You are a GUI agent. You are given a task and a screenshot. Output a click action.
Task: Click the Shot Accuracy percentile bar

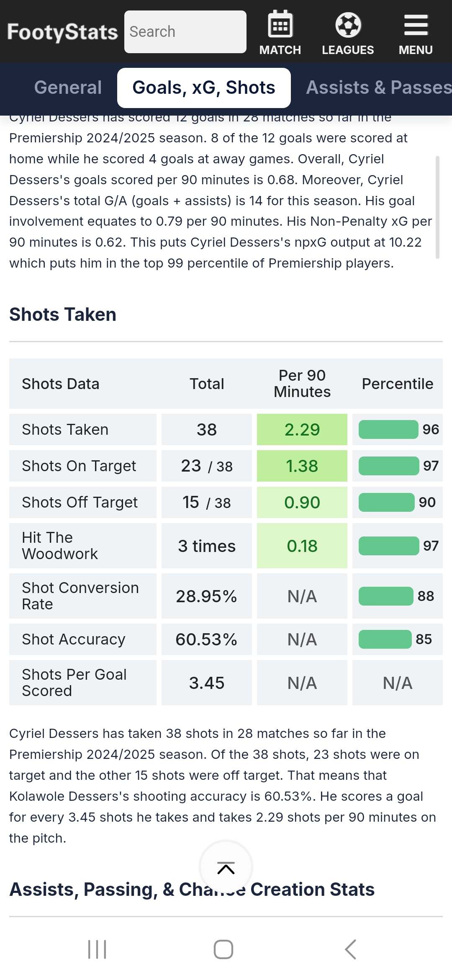[x=385, y=639]
